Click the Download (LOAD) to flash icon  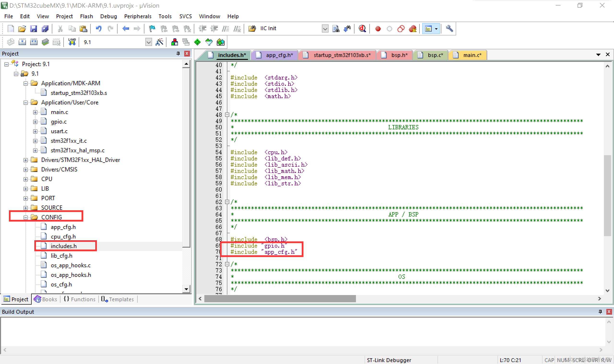point(72,42)
